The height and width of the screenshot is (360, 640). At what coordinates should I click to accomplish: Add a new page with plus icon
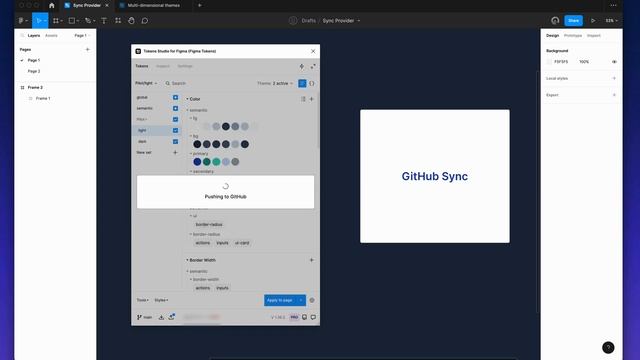pyautogui.click(x=87, y=49)
